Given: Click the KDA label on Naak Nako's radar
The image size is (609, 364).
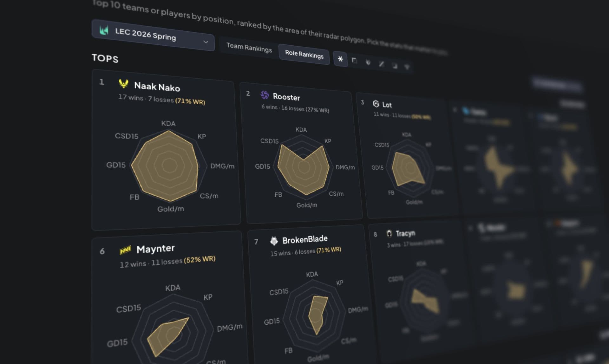Looking at the screenshot, I should (x=168, y=123).
